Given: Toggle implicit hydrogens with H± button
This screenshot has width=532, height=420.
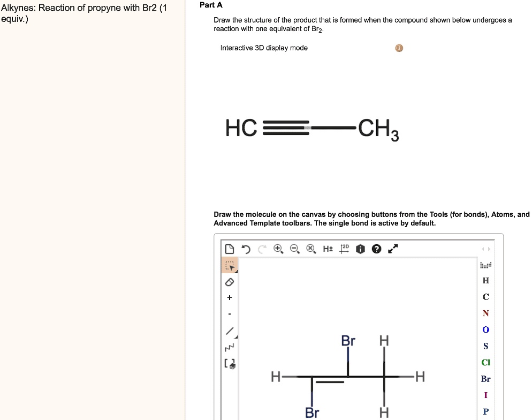Looking at the screenshot, I should (328, 249).
